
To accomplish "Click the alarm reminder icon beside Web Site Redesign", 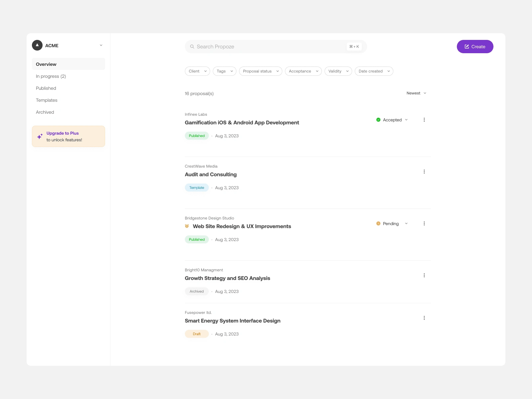I will point(187,226).
